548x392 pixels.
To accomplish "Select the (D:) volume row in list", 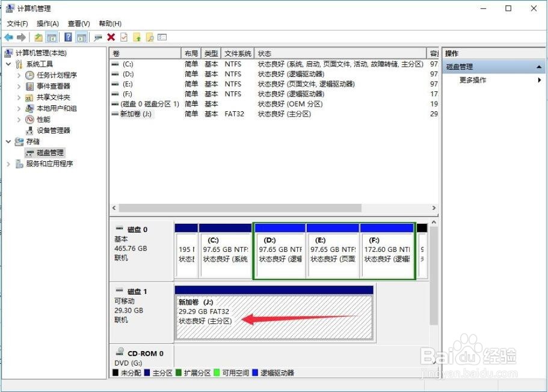I will pos(274,74).
